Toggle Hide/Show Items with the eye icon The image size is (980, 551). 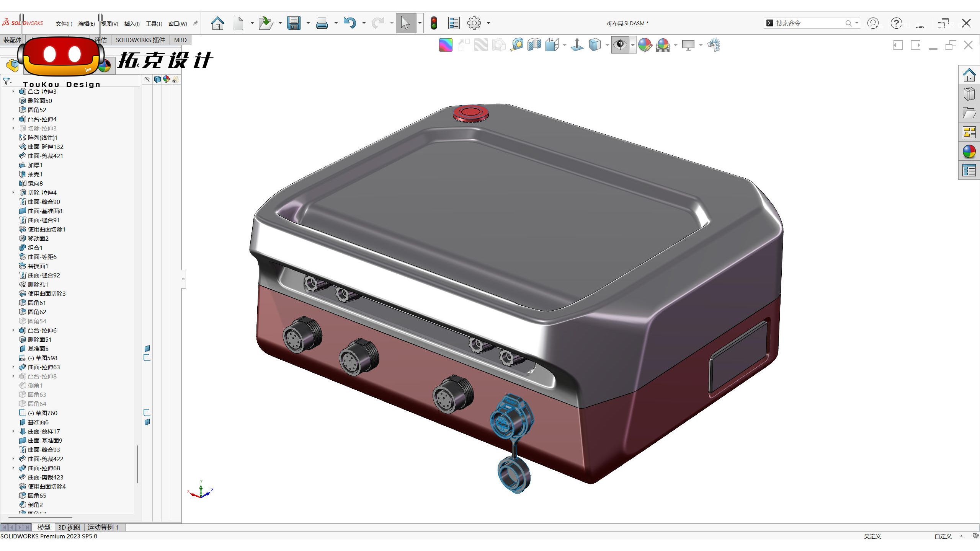pyautogui.click(x=620, y=45)
